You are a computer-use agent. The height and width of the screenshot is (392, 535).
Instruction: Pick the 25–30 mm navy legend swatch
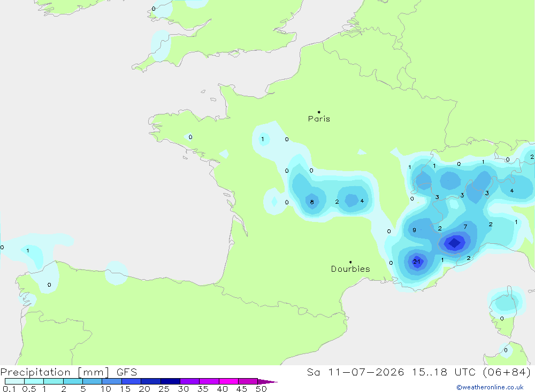point(170,381)
